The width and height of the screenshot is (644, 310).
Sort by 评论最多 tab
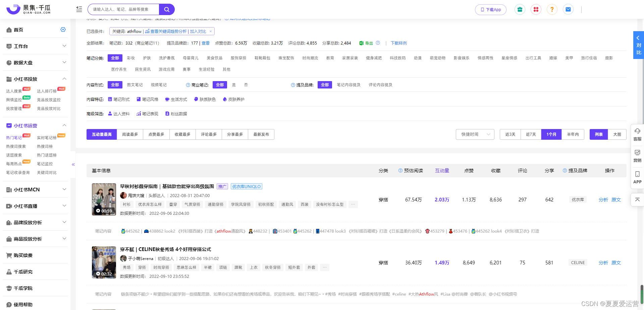(x=209, y=134)
